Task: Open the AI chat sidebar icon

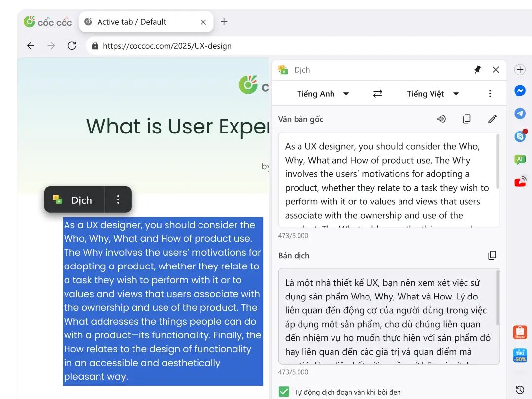Action: tap(520, 159)
